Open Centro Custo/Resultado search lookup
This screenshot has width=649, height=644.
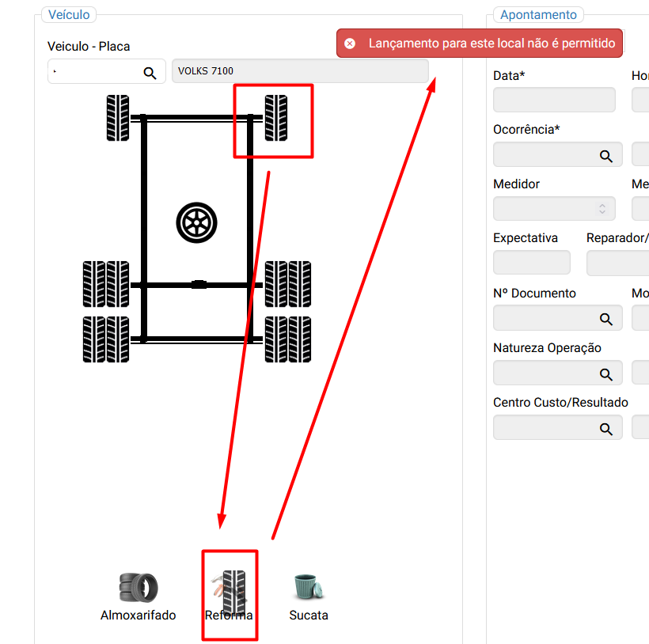pyautogui.click(x=606, y=429)
